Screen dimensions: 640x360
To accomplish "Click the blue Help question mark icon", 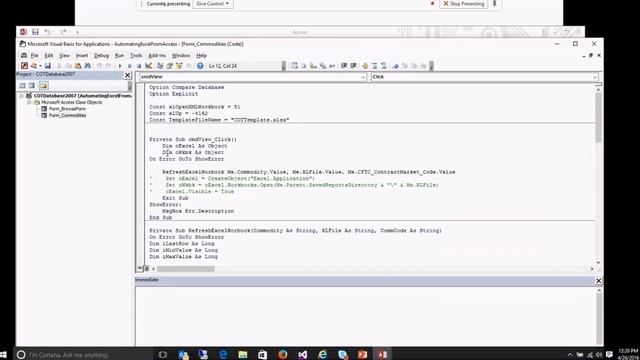I will [200, 66].
